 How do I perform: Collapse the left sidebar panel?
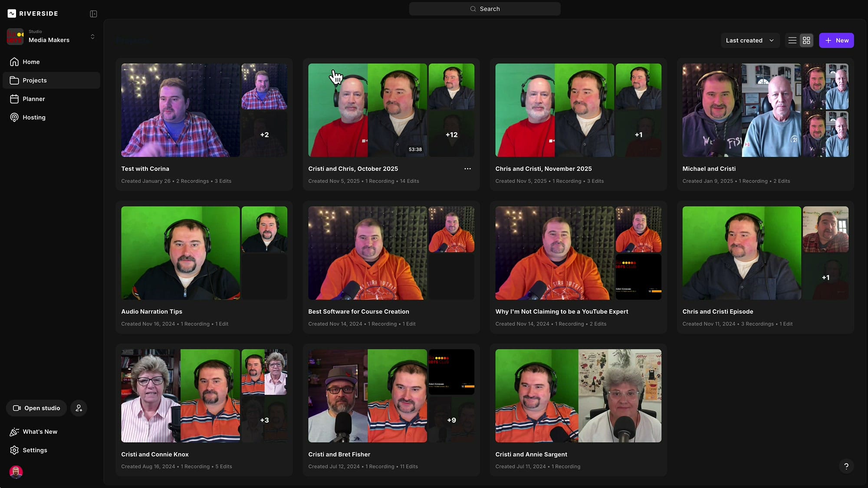(93, 13)
